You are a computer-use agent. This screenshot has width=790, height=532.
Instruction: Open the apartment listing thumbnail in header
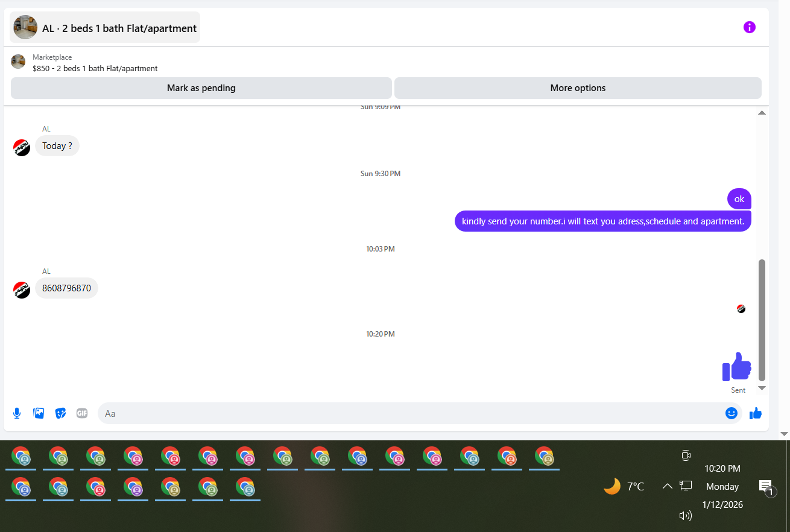coord(25,27)
